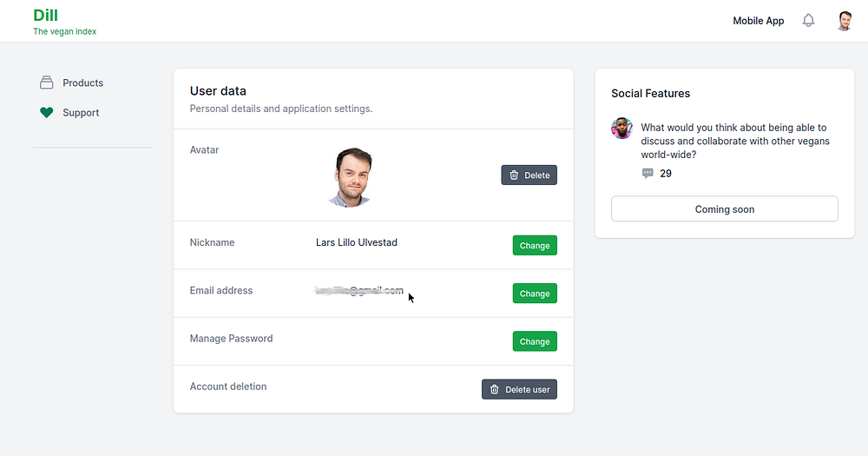Viewport: 868px width, 456px height.
Task: Open the user profile avatar menu
Action: [844, 21]
